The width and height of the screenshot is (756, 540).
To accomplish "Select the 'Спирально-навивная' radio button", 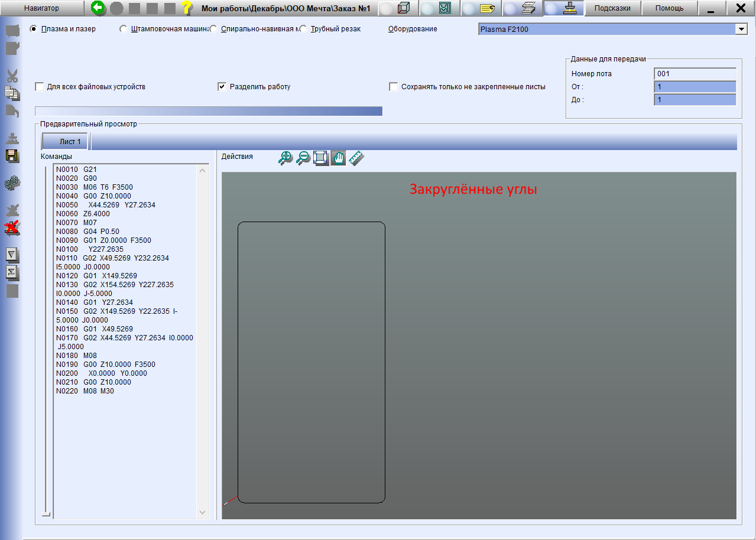I will pos(213,28).
